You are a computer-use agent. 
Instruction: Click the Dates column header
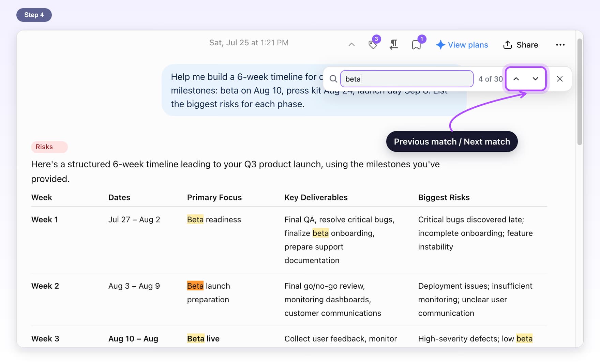coord(119,197)
